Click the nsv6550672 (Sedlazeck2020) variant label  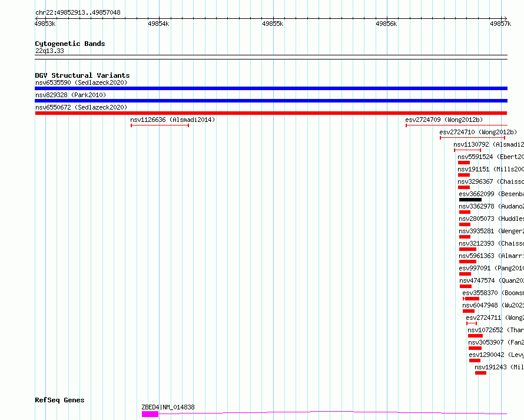(x=81, y=107)
